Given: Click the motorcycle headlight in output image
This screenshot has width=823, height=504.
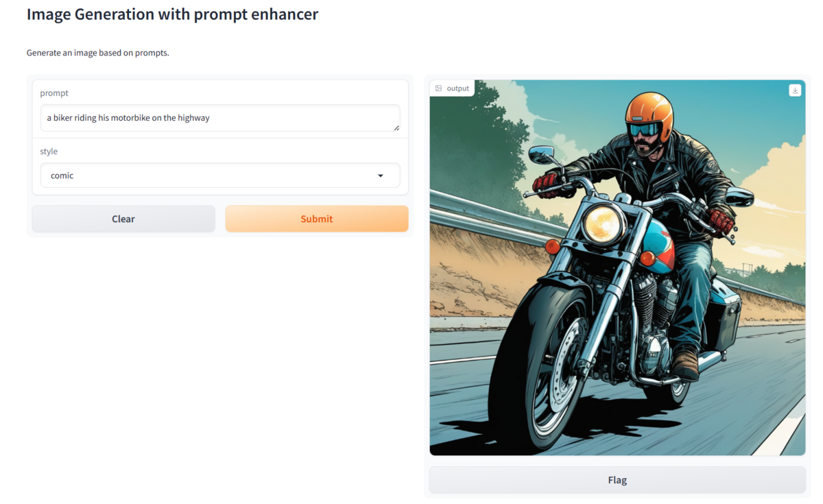Looking at the screenshot, I should [x=604, y=224].
